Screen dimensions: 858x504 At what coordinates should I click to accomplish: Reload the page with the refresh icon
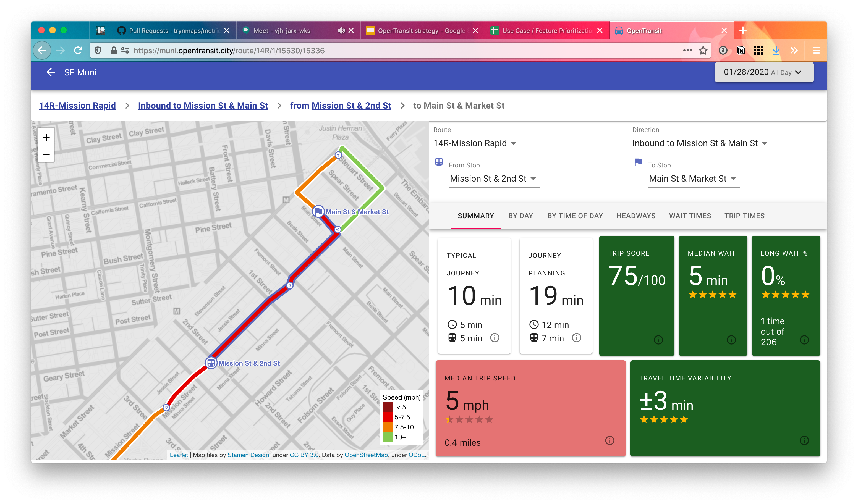(x=78, y=51)
